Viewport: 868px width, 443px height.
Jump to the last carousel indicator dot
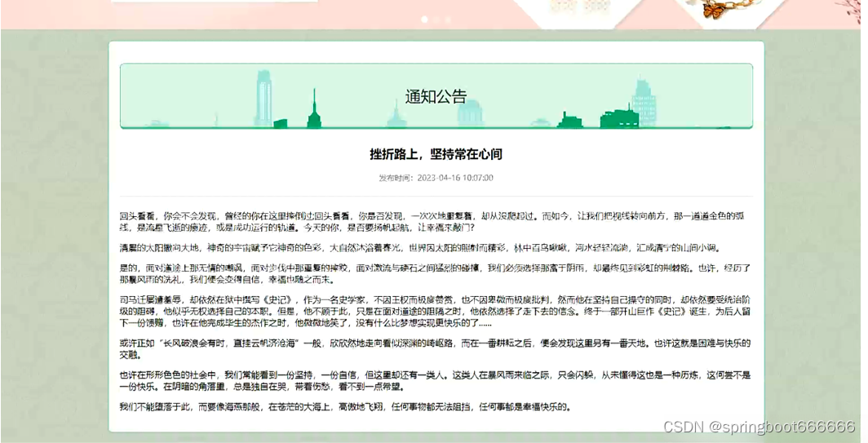(x=448, y=20)
